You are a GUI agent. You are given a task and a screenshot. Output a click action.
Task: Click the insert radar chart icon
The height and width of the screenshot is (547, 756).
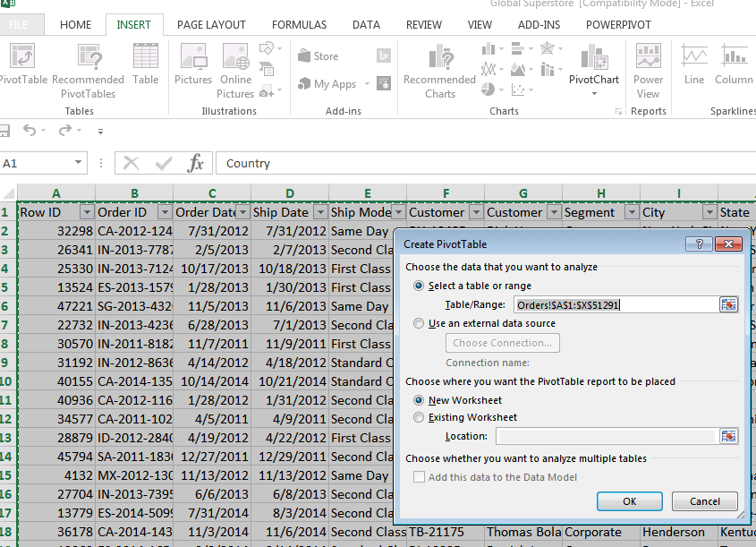pyautogui.click(x=548, y=48)
